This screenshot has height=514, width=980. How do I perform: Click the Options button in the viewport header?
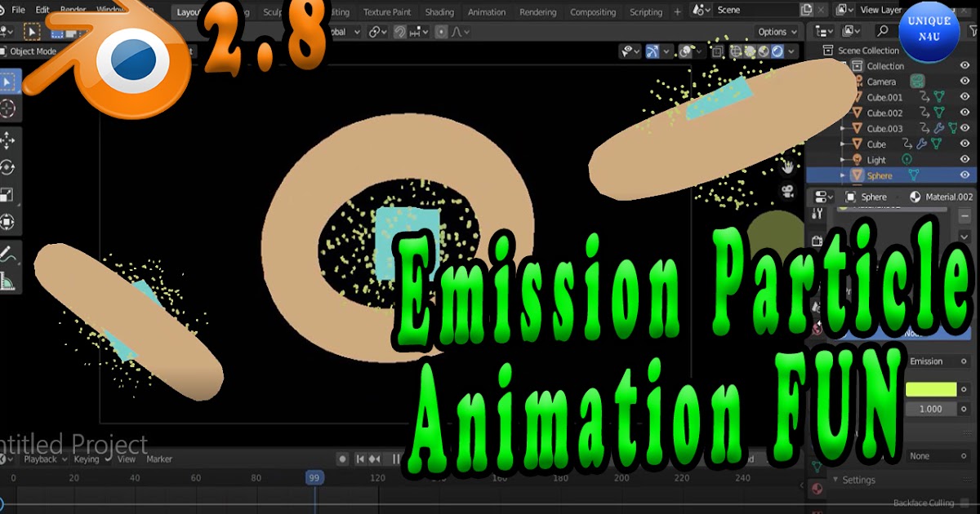pyautogui.click(x=774, y=31)
